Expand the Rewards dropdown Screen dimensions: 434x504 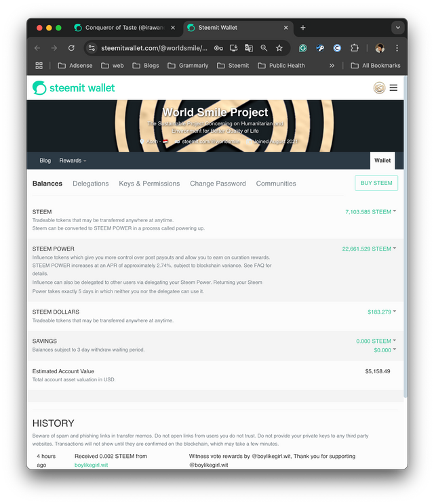click(x=73, y=161)
